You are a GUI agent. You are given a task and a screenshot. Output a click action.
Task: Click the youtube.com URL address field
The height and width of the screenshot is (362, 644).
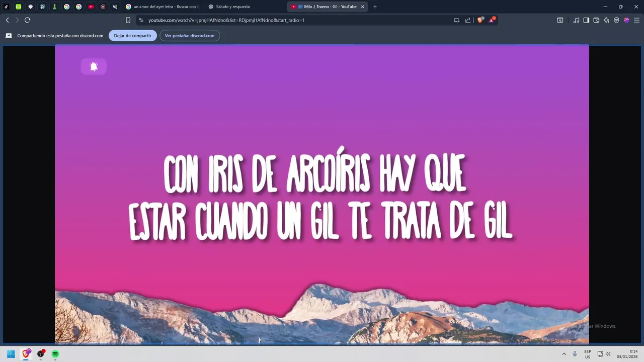coord(297,20)
